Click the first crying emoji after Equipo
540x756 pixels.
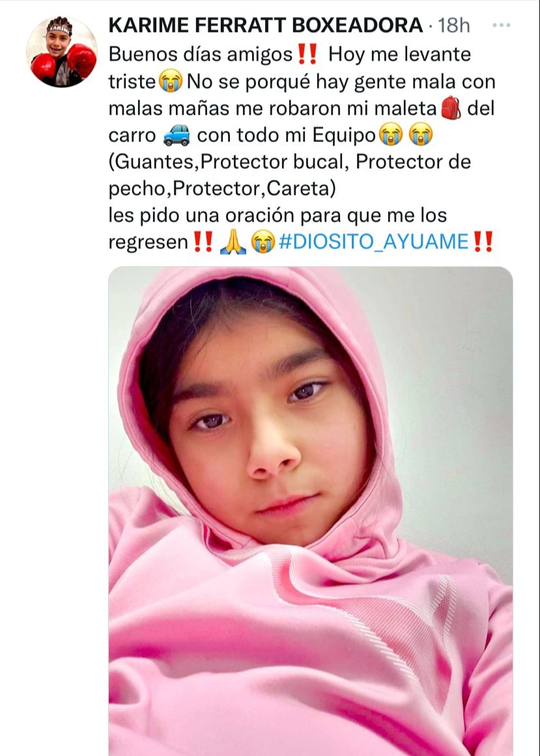[x=391, y=135]
